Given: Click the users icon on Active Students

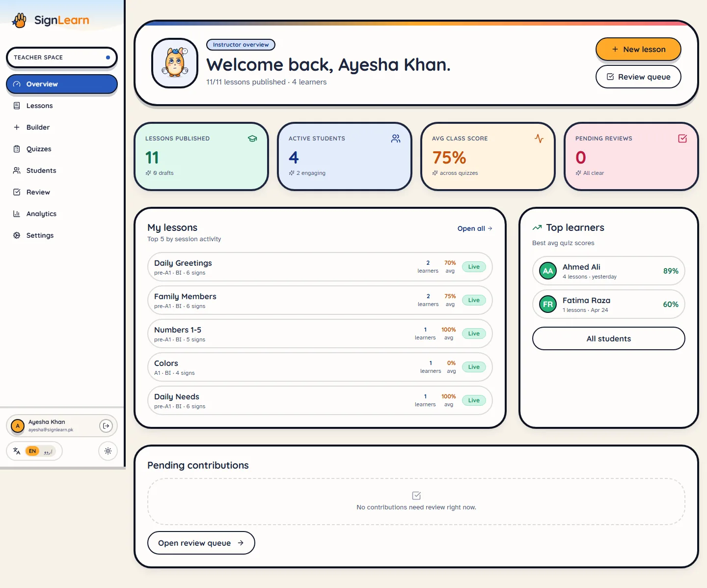Looking at the screenshot, I should [x=396, y=139].
